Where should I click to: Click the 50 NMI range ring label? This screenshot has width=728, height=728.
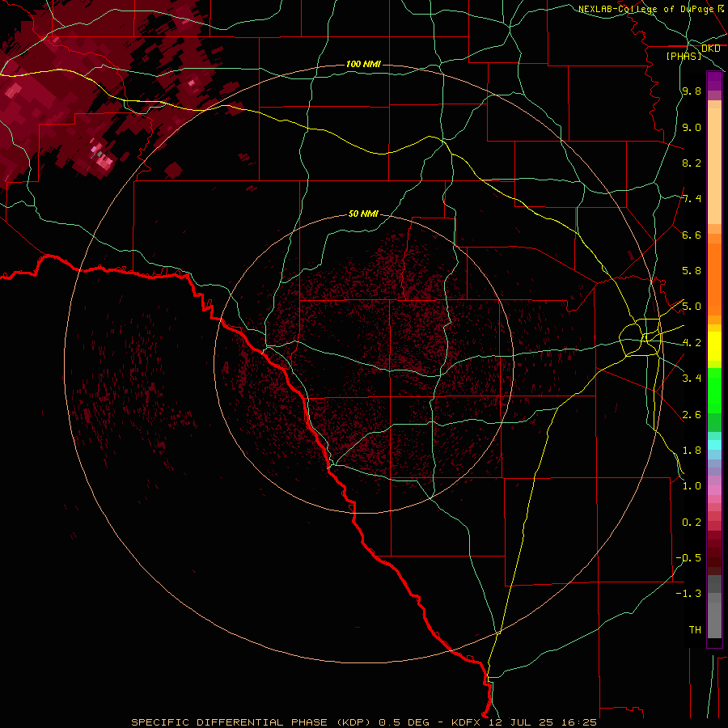pos(363,214)
